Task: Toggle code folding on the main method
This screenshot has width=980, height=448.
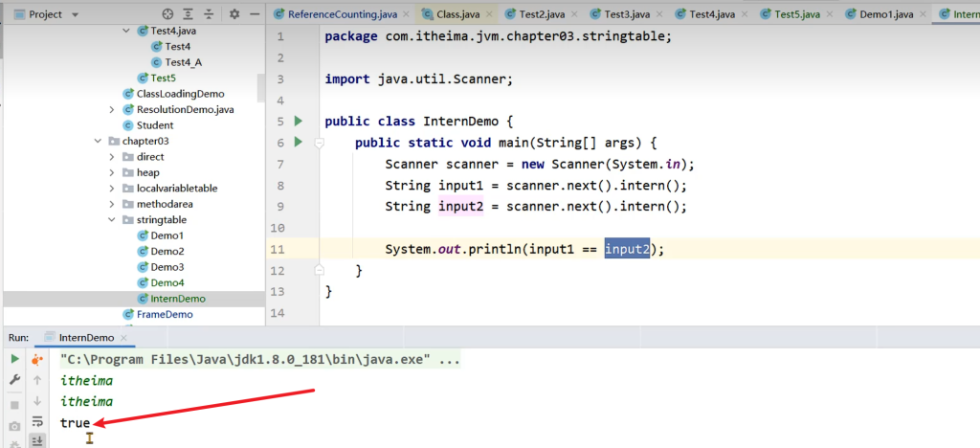Action: [319, 143]
